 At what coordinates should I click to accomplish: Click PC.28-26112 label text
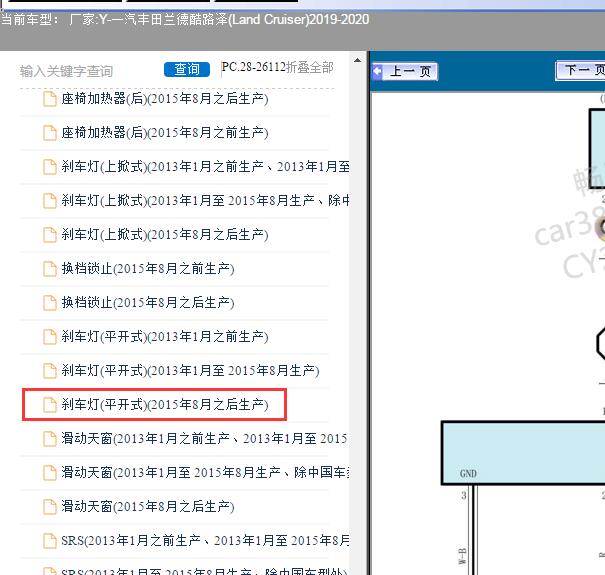pos(253,67)
